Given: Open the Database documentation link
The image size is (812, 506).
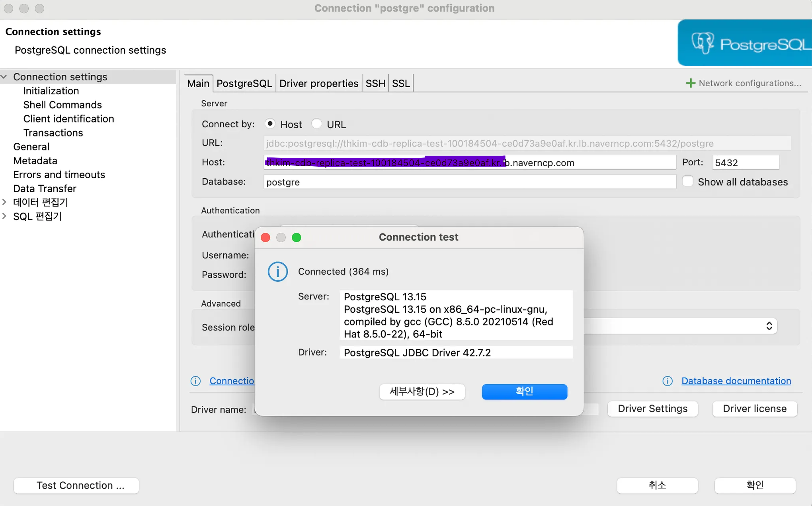Looking at the screenshot, I should point(736,381).
